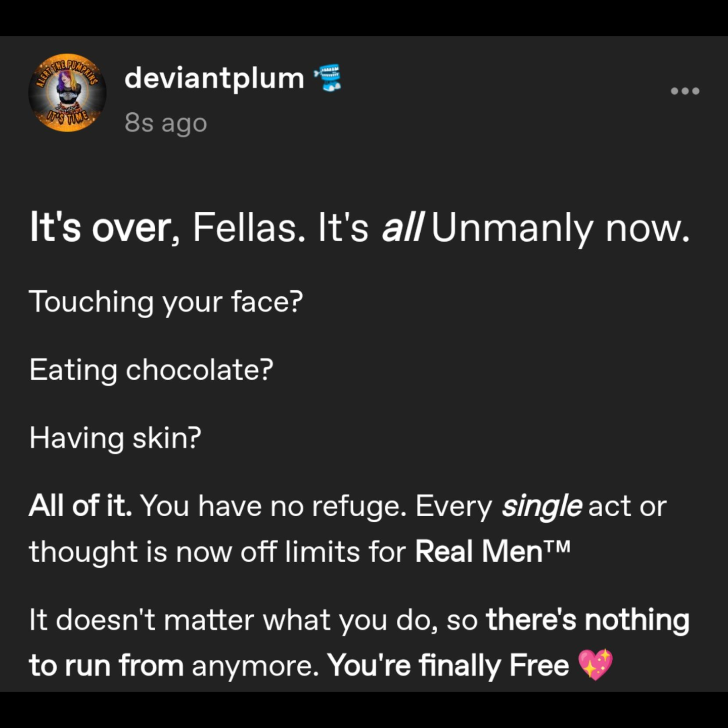Open the "8s ago" timestamp permalink
This screenshot has height=728, width=728.
(x=166, y=122)
